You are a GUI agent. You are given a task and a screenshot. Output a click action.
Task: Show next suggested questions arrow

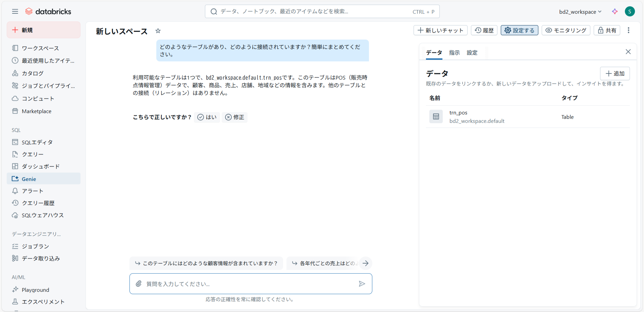point(365,263)
